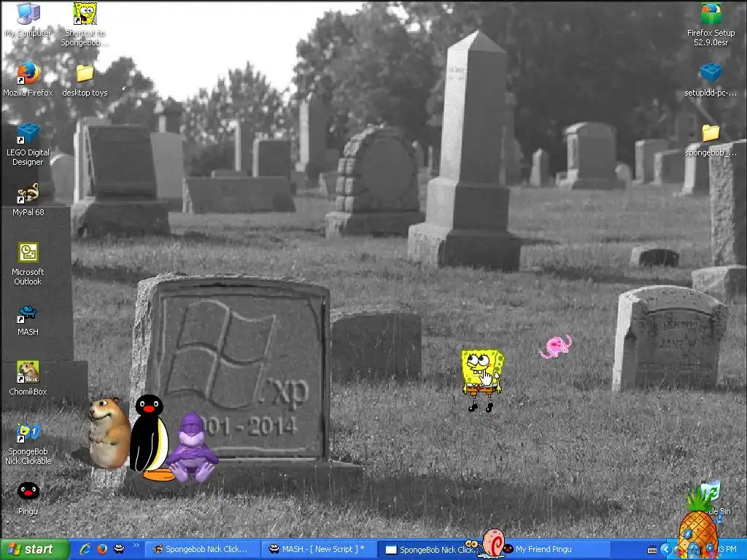
Task: Launch the Mozilla Firefox desktop shortcut
Action: 28,79
